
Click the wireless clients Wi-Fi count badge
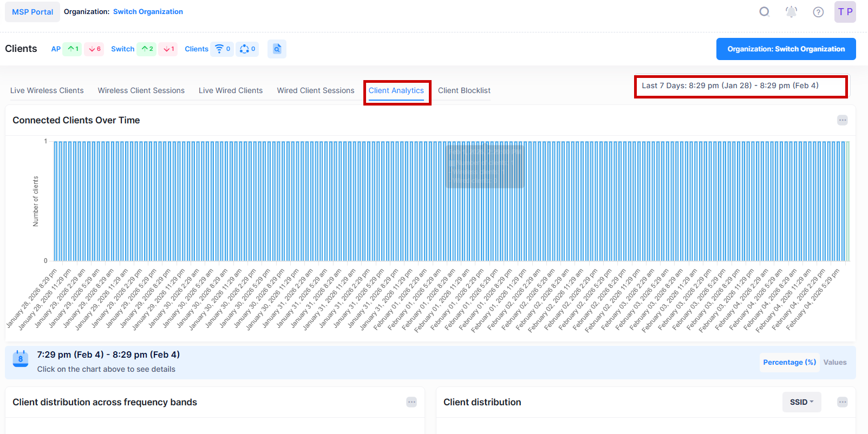pos(222,49)
